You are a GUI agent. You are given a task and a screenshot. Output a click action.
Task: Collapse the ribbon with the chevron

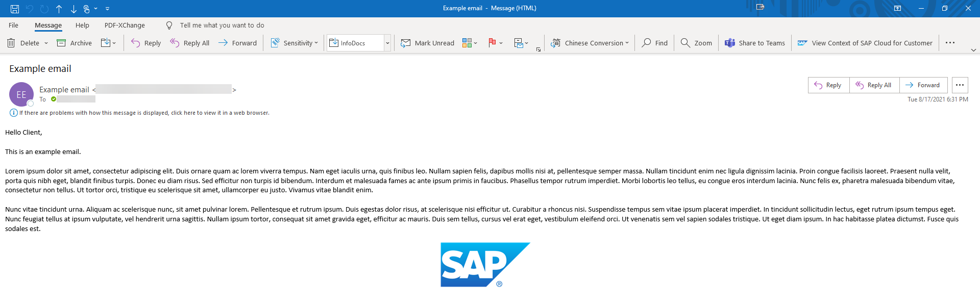973,50
